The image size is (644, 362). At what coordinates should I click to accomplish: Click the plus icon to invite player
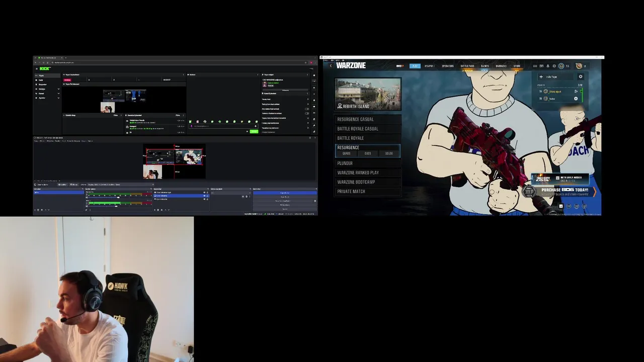(x=541, y=77)
